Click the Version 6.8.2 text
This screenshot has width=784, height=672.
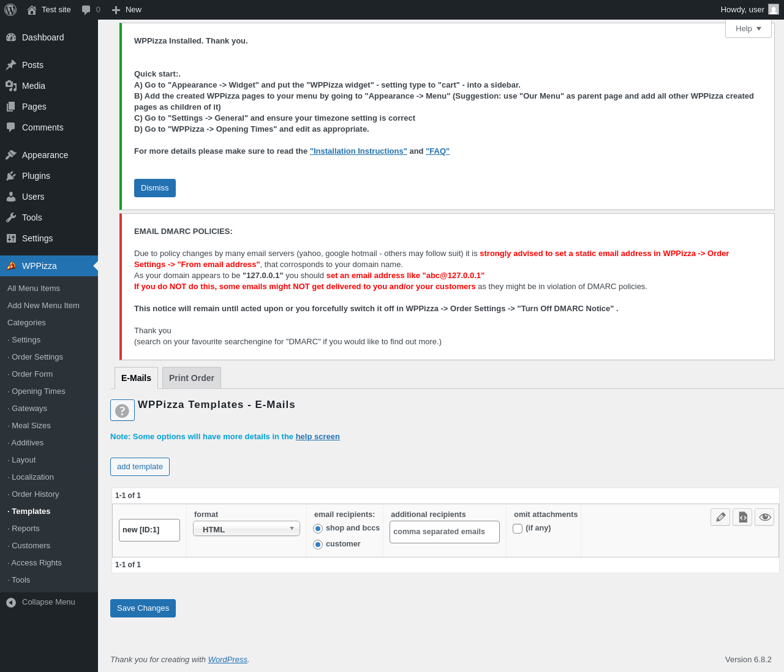[x=748, y=660]
